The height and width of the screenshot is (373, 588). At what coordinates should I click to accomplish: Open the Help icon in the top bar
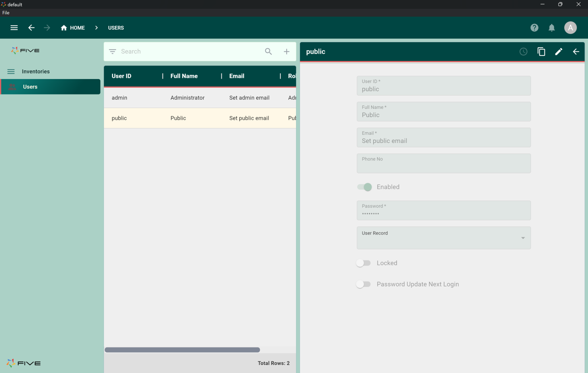pyautogui.click(x=534, y=28)
